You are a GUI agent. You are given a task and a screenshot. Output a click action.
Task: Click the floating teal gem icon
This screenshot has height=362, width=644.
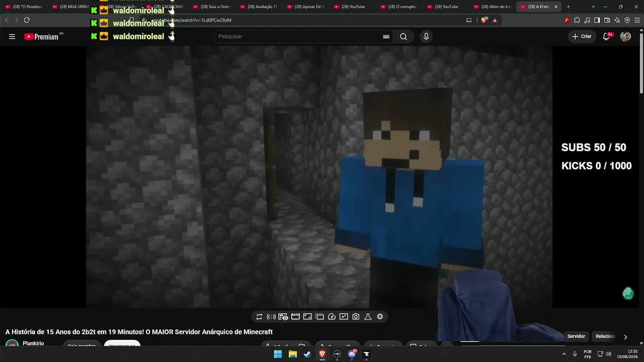tap(628, 294)
